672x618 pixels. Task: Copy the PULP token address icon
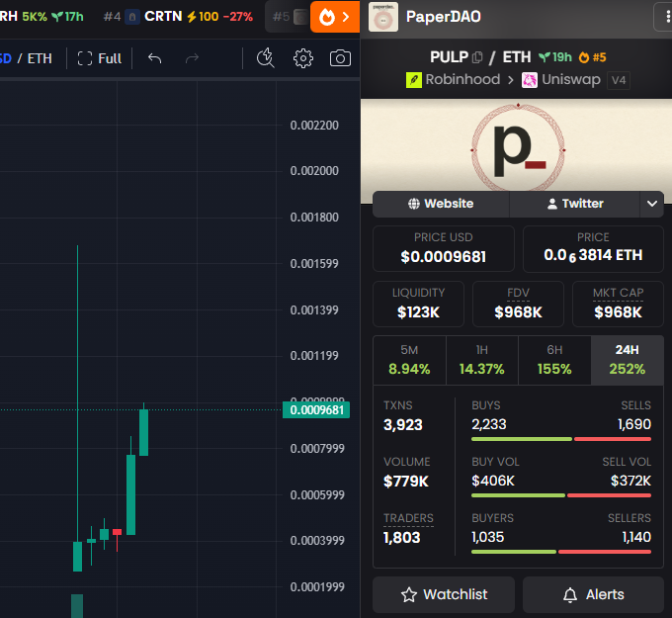coord(477,57)
